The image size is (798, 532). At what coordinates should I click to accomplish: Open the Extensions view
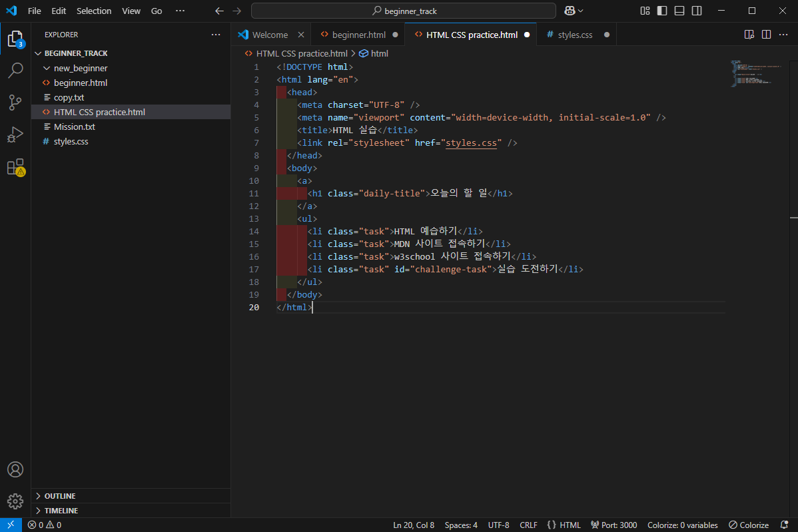point(15,167)
